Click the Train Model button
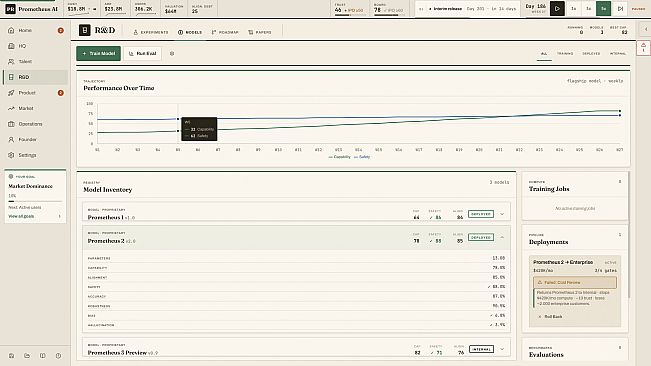The height and width of the screenshot is (366, 651). point(98,54)
